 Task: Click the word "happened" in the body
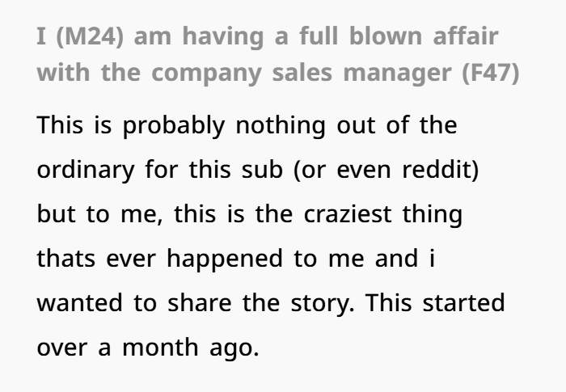point(225,259)
